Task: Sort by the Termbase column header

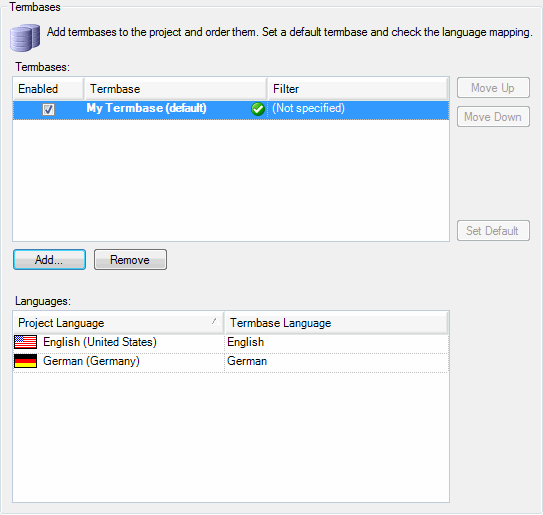Action: (176, 89)
